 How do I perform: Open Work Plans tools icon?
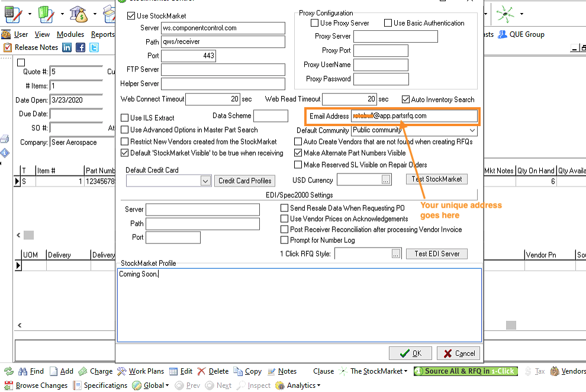pos(122,371)
